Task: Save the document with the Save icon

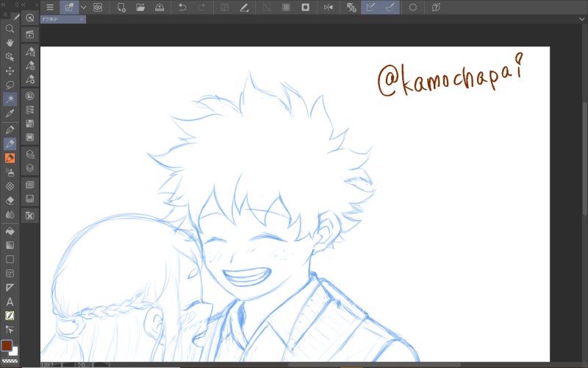Action: [159, 7]
